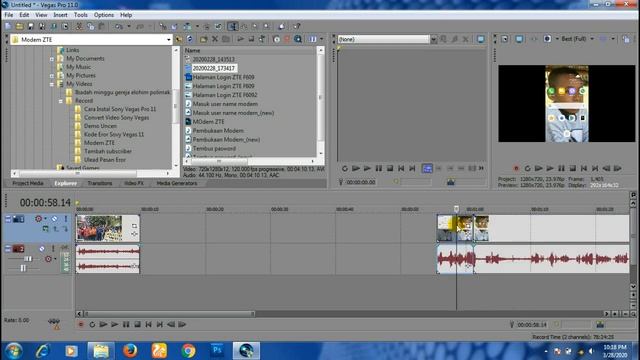Toggle loop playback on timeline transport

tap(92, 324)
